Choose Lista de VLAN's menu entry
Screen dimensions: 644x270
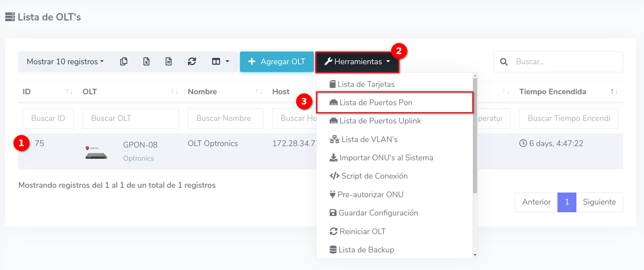point(369,140)
